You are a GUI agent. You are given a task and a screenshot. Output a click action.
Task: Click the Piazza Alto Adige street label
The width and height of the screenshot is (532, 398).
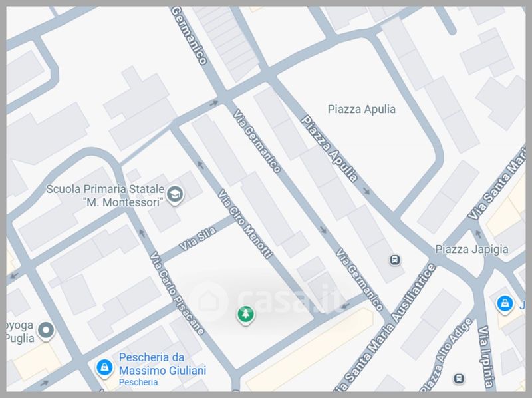[447, 355]
